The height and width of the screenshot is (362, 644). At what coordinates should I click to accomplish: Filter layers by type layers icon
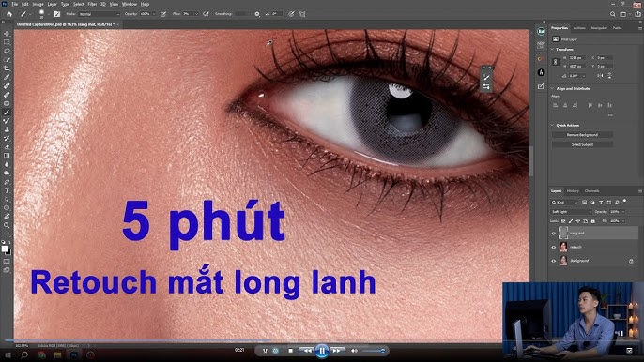tap(601, 203)
